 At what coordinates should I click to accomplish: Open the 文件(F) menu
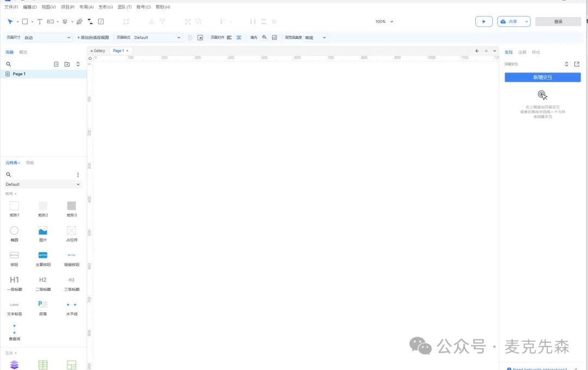[11, 7]
